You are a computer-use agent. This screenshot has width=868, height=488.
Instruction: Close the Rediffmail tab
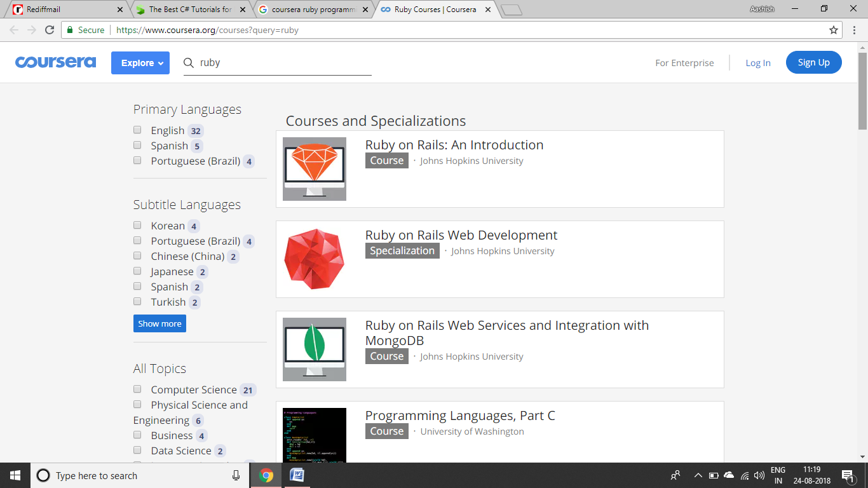(120, 10)
